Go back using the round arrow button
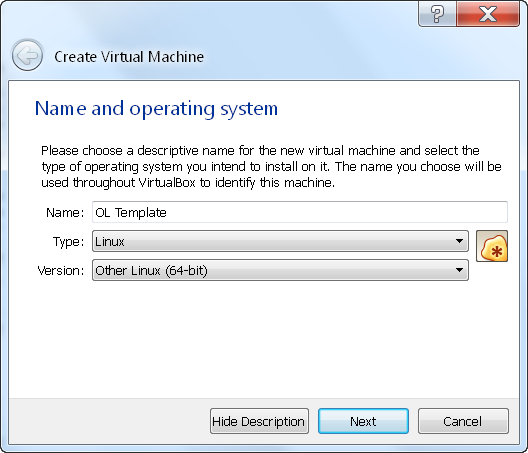Viewport: 528px width, 453px height. click(x=27, y=55)
